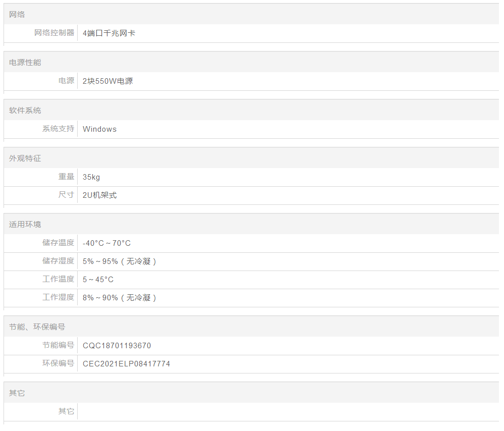The height and width of the screenshot is (431, 504).
Task: Click the 软件系统 section header
Action: 25,111
